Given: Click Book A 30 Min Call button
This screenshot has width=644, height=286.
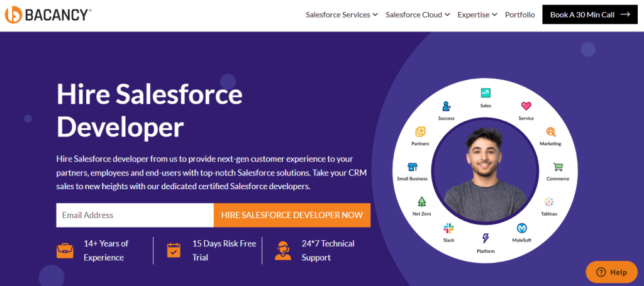Looking at the screenshot, I should pos(590,14).
